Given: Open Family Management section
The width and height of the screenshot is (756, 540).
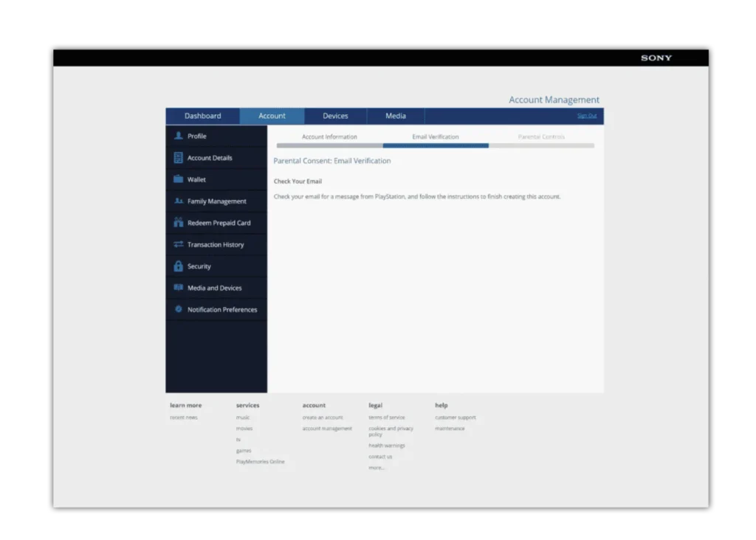Looking at the screenshot, I should (x=216, y=201).
